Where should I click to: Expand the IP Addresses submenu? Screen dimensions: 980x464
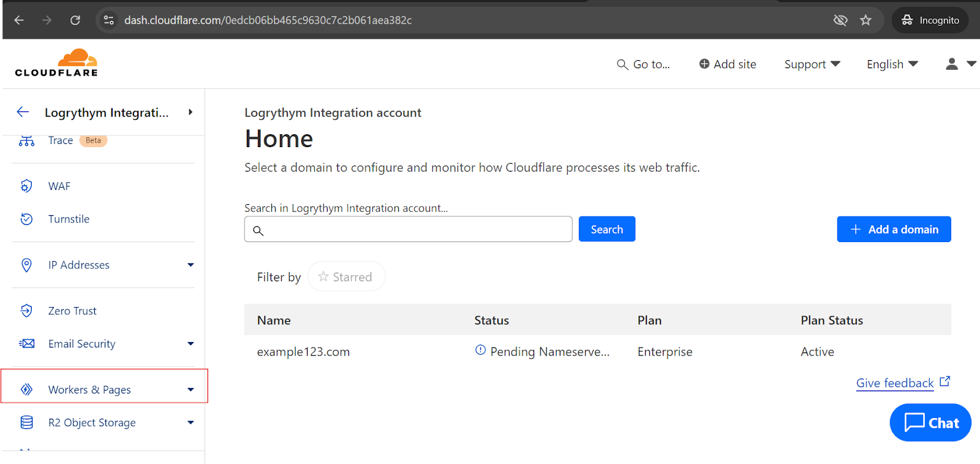click(x=190, y=265)
